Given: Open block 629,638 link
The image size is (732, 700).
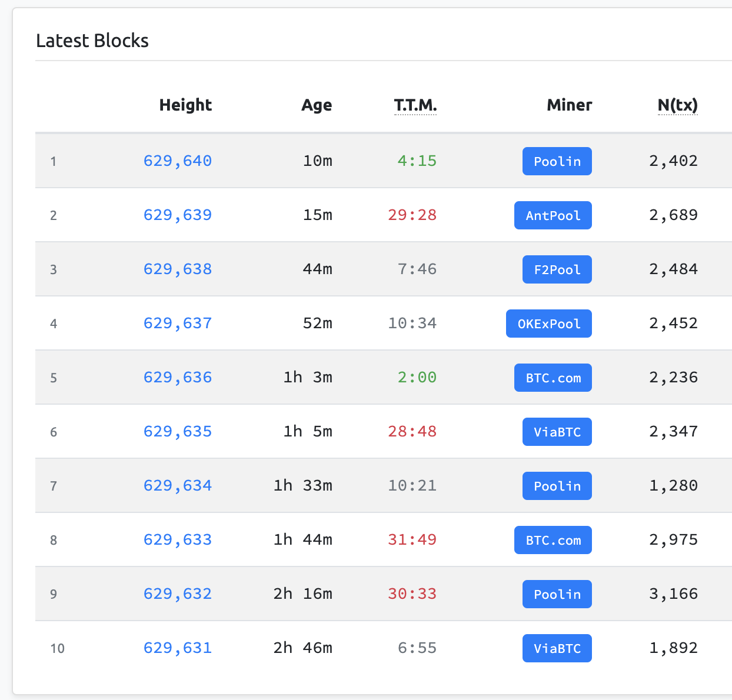Looking at the screenshot, I should (x=178, y=269).
